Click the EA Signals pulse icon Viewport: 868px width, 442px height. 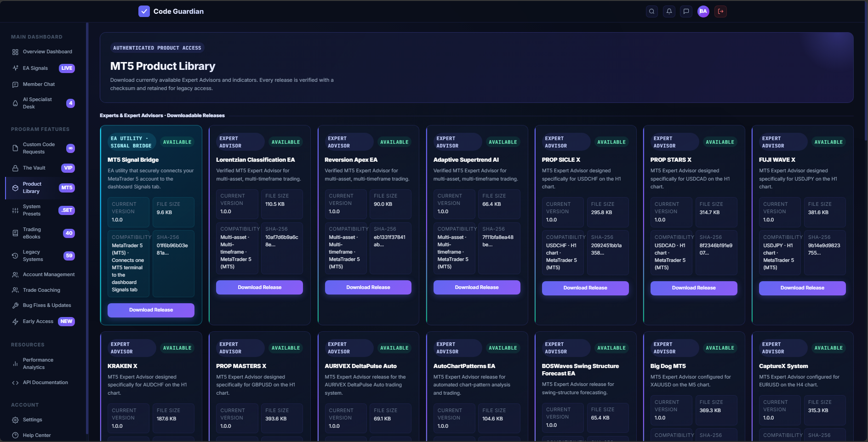15,68
